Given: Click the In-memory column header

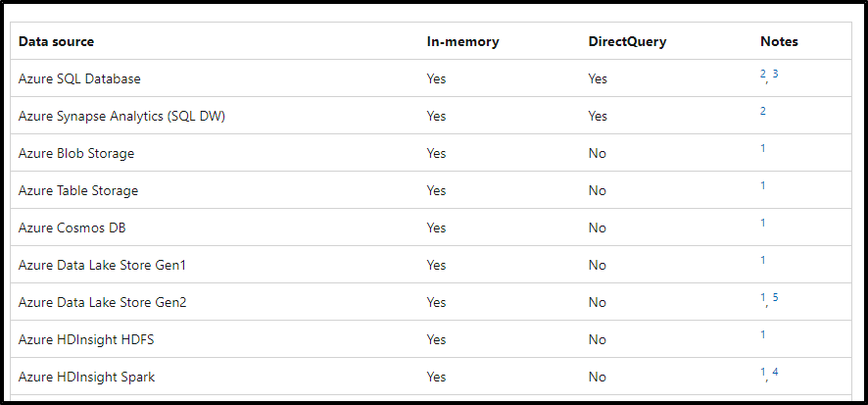Looking at the screenshot, I should (x=462, y=41).
